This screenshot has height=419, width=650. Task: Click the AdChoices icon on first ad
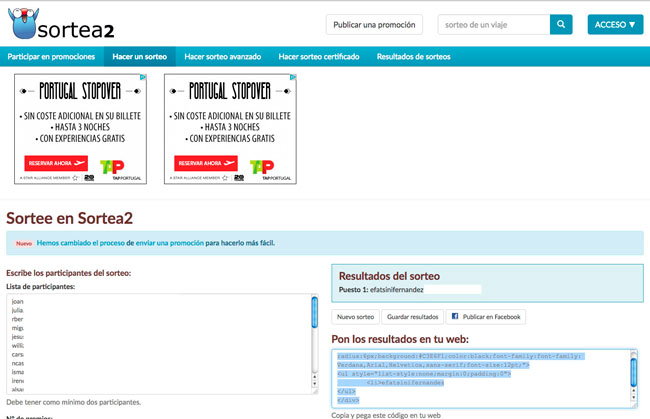143,77
